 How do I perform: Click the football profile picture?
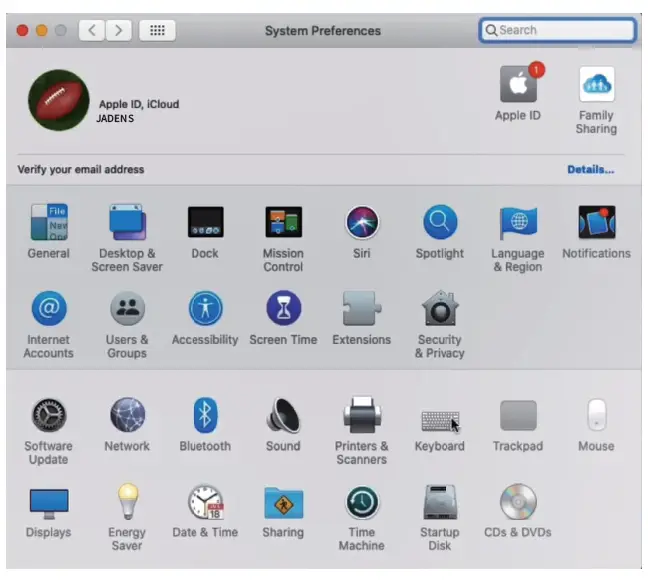tap(58, 100)
